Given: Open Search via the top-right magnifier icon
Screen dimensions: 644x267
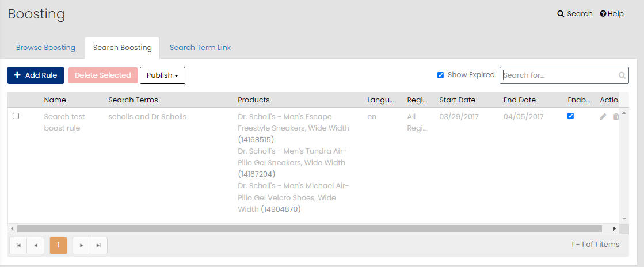Looking at the screenshot, I should pyautogui.click(x=561, y=14).
